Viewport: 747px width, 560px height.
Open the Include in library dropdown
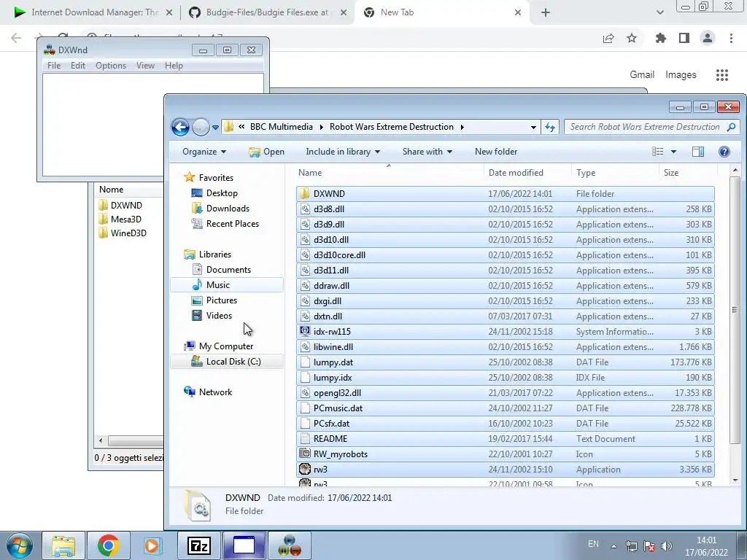point(343,152)
